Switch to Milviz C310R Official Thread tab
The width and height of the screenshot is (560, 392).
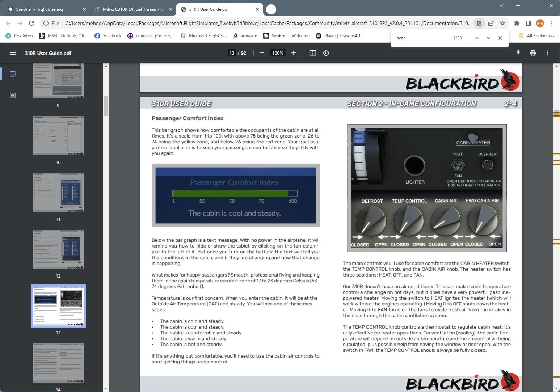coord(133,9)
